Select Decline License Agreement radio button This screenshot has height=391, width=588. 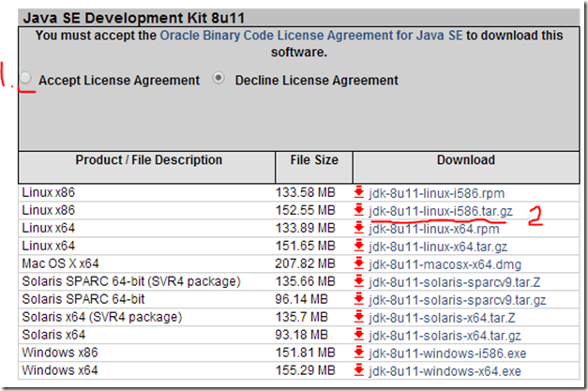coord(219,80)
